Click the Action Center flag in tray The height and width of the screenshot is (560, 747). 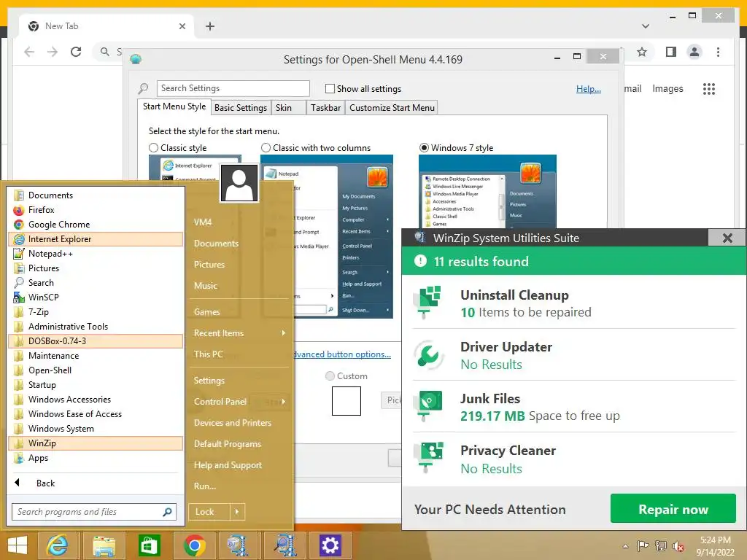(643, 545)
